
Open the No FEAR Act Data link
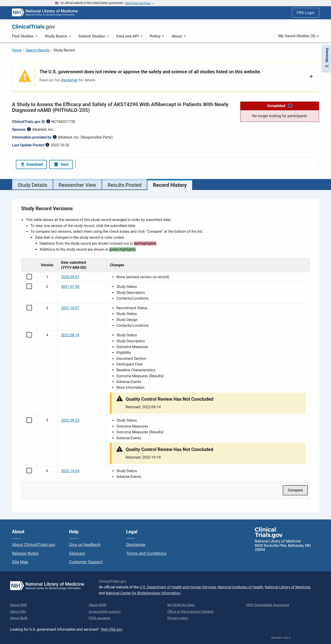[181, 605]
